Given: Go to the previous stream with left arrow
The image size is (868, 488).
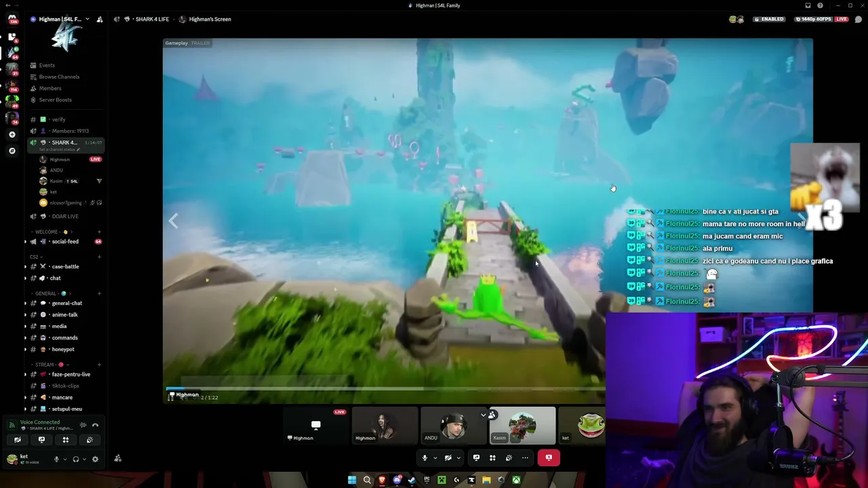Looking at the screenshot, I should pos(174,221).
